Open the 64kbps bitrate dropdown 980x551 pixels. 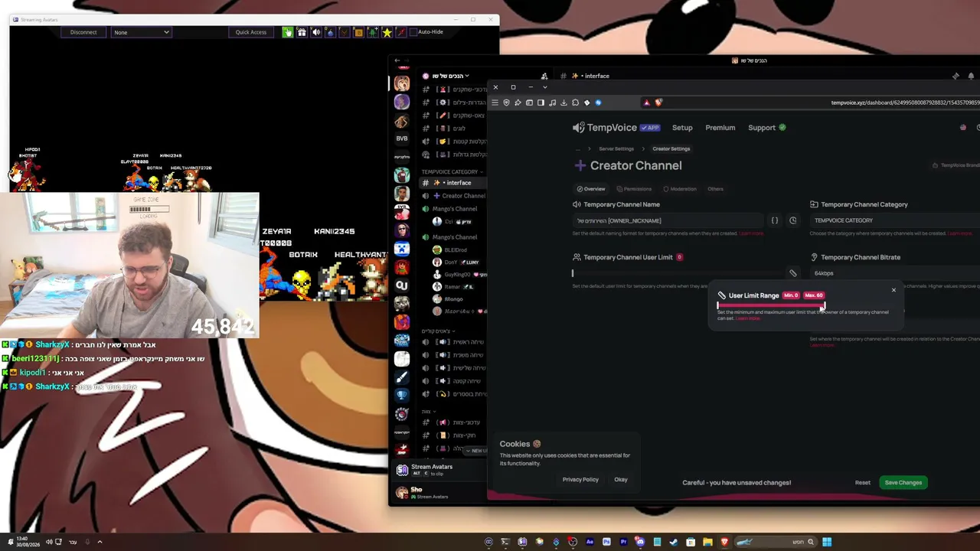894,273
